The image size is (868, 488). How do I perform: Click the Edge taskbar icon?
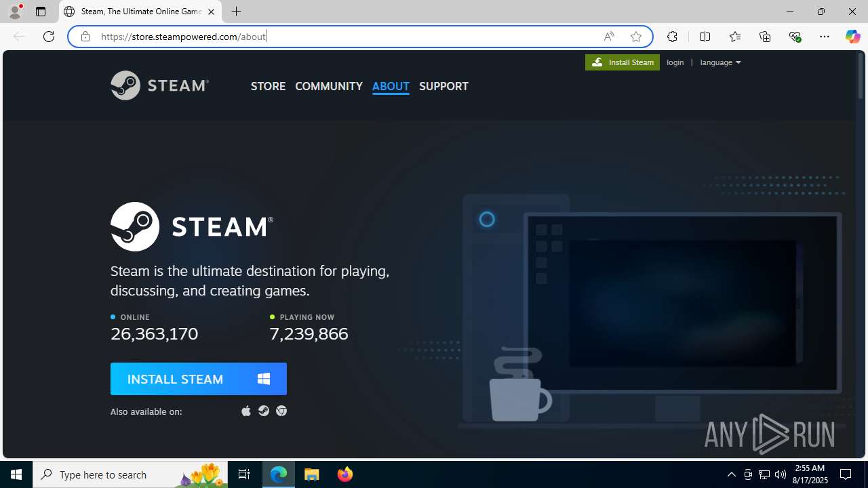(279, 474)
